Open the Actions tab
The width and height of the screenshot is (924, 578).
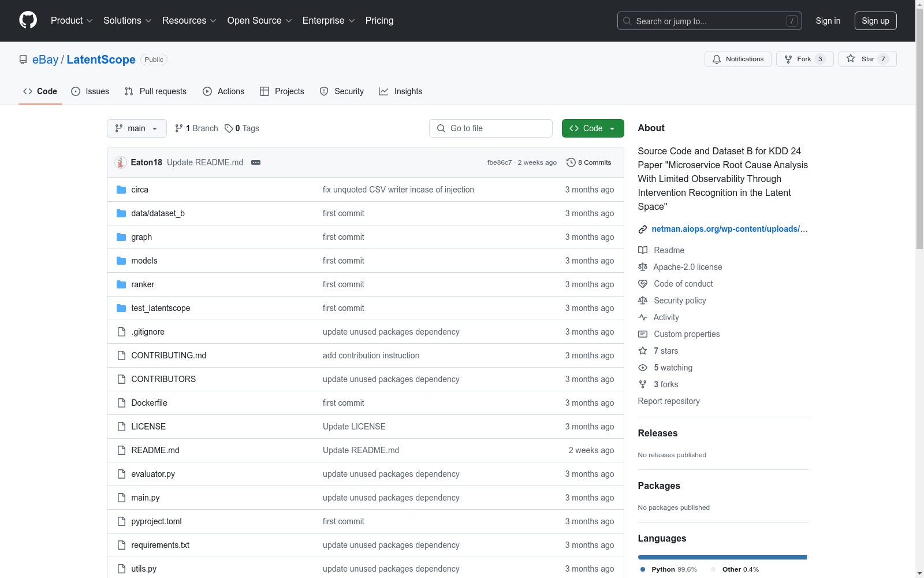pos(223,91)
